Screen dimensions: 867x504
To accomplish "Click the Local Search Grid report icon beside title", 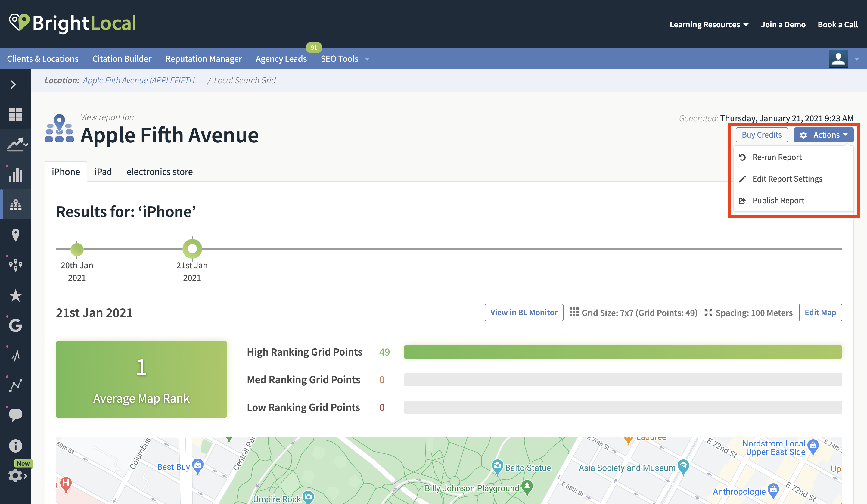I will pyautogui.click(x=59, y=128).
